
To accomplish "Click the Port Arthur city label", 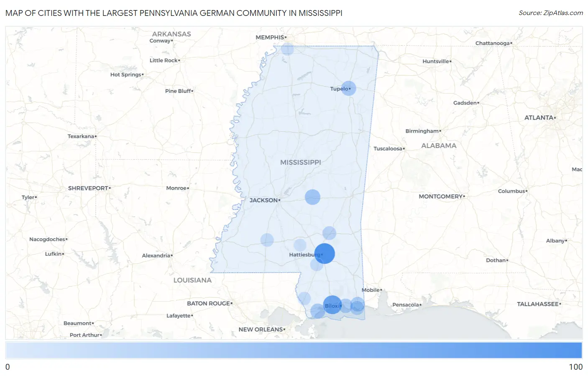I will coord(85,335).
